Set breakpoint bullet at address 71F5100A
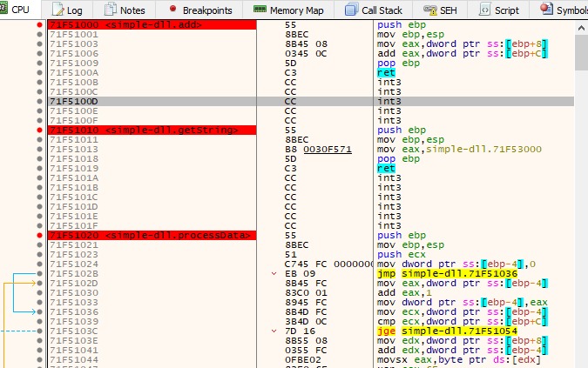588x368 pixels. point(39,72)
